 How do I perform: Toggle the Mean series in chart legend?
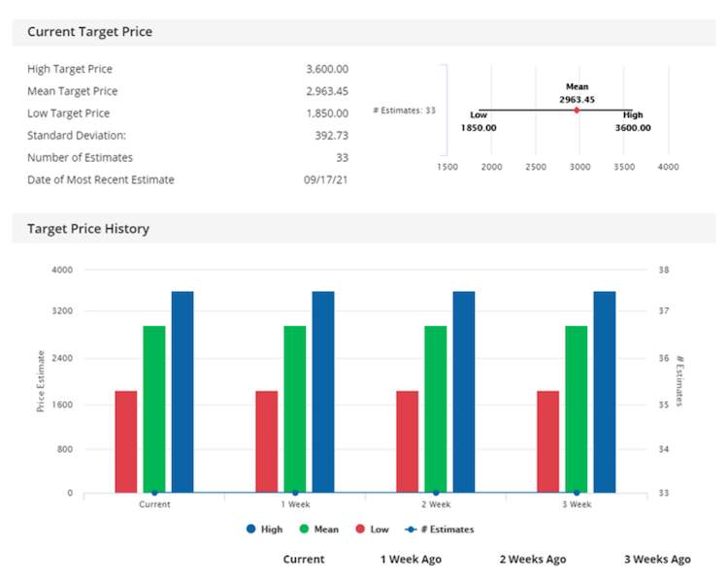click(318, 530)
